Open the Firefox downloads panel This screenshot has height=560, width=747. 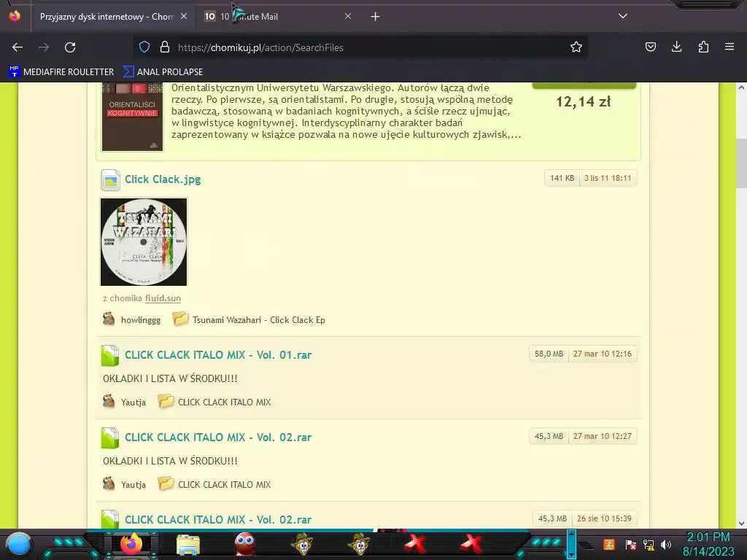tap(676, 47)
